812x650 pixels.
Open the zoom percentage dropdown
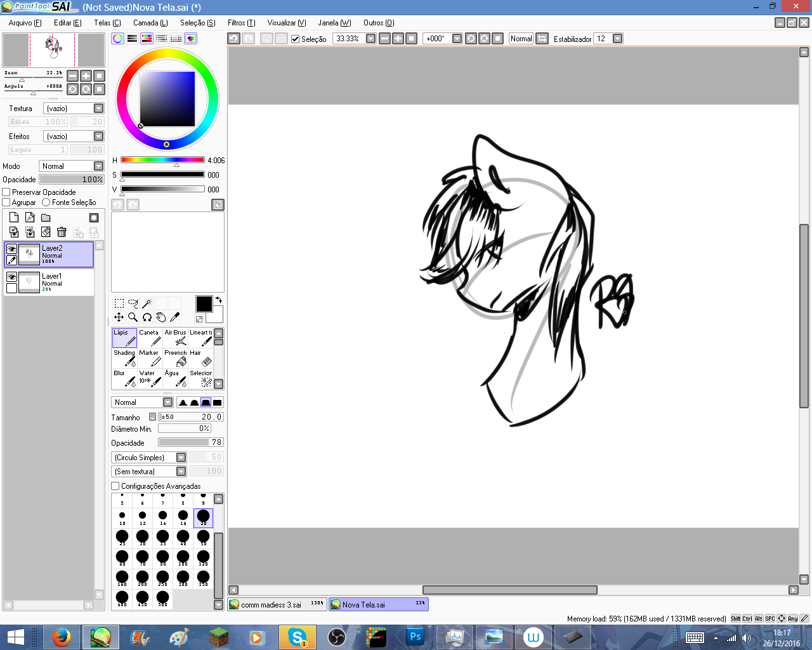pos(371,39)
